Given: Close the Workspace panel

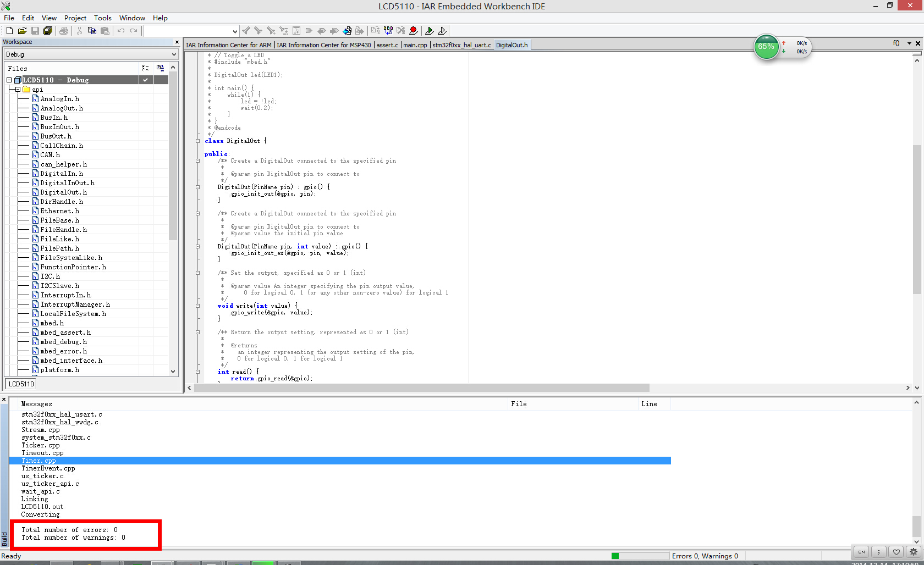Looking at the screenshot, I should (x=177, y=42).
